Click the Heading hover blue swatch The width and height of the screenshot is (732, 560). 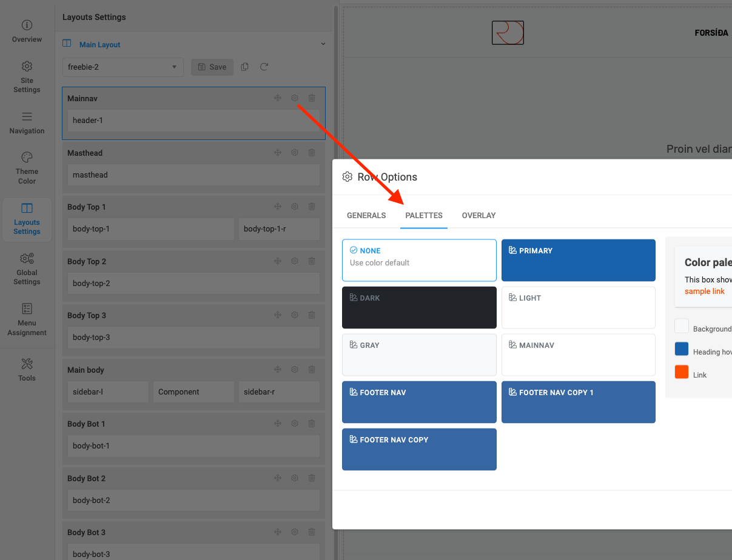pyautogui.click(x=682, y=349)
